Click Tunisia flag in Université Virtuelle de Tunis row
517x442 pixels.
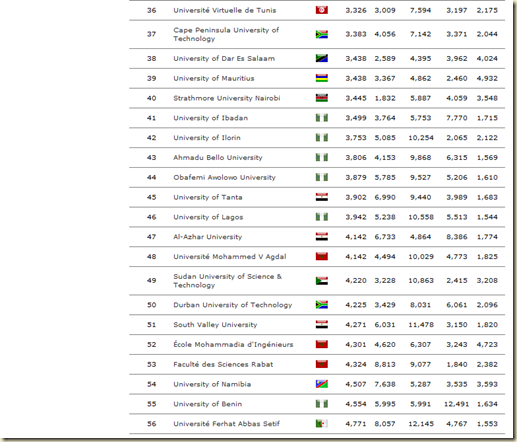pos(322,10)
